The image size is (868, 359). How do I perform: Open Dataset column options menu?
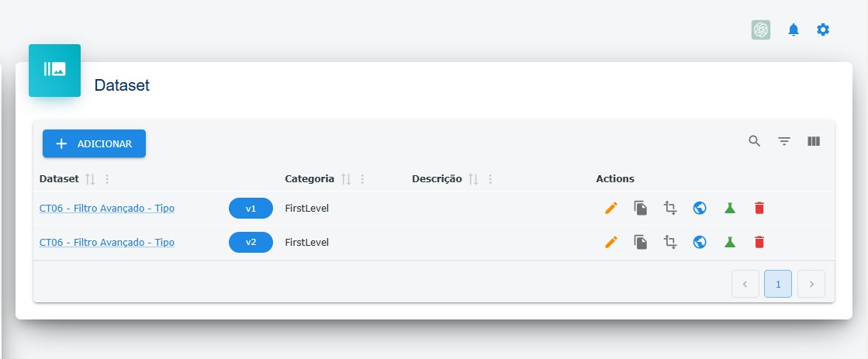coord(107,178)
